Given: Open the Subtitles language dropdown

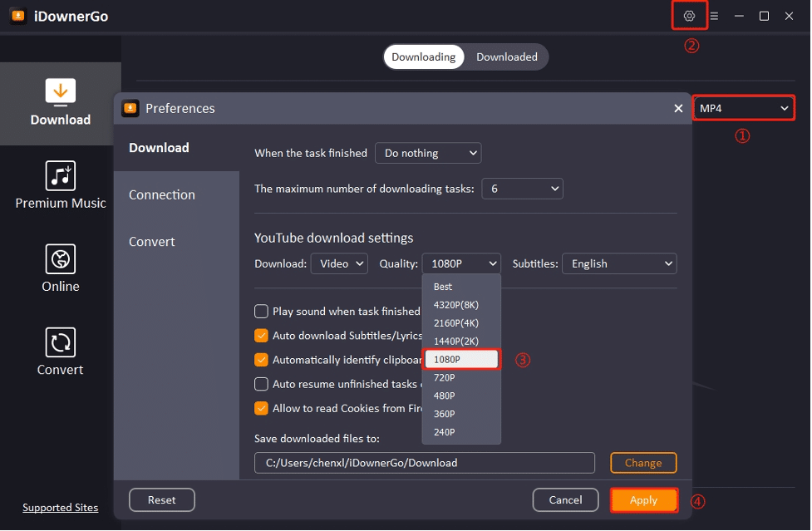Looking at the screenshot, I should (618, 263).
